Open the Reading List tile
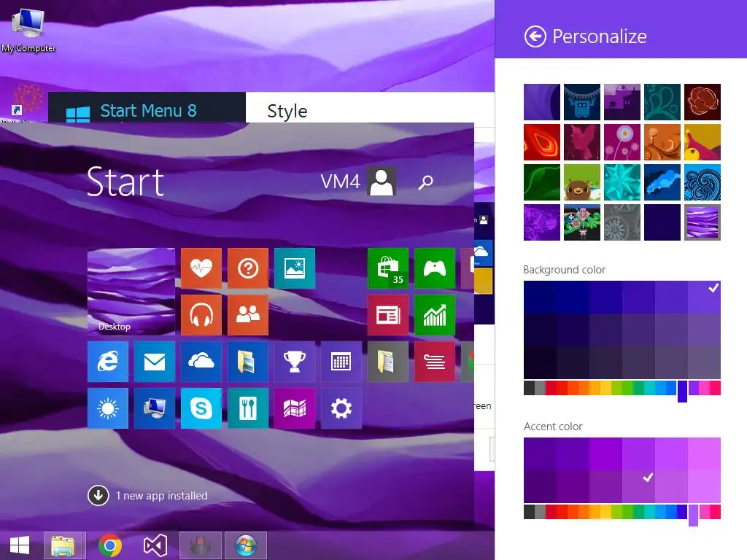747x560 pixels. 435,362
